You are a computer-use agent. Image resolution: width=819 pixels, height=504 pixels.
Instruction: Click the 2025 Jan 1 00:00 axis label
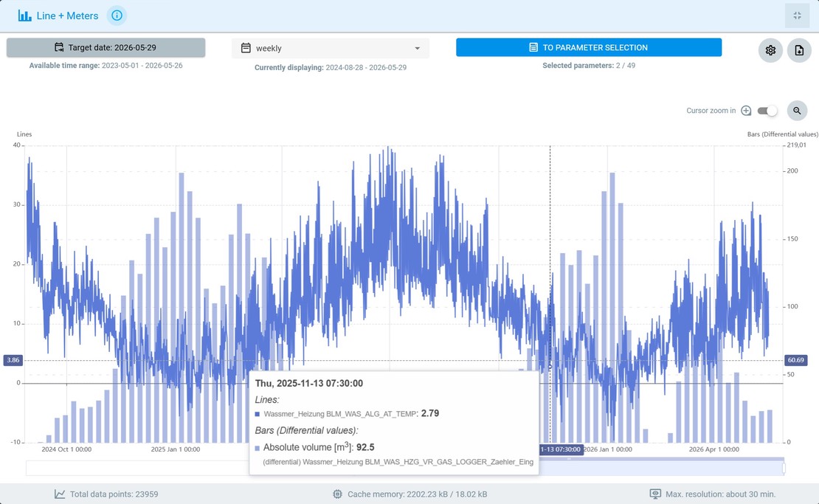click(x=176, y=449)
